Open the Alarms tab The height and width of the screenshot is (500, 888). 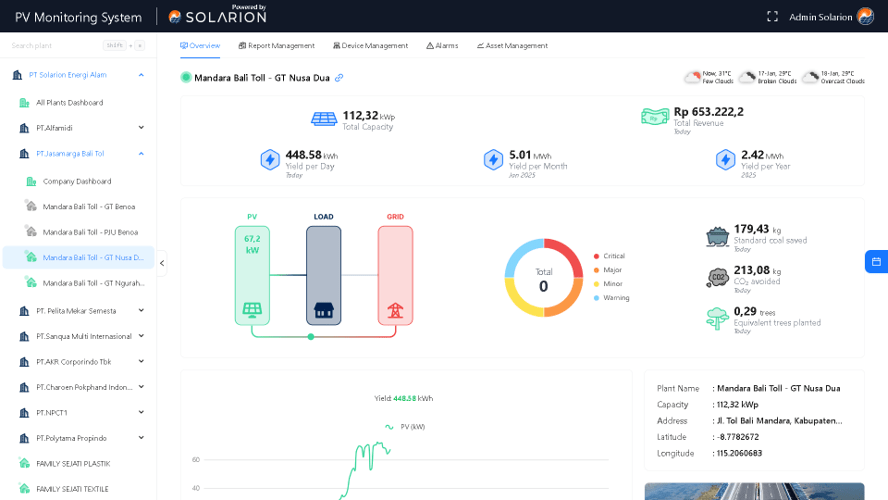tap(441, 45)
